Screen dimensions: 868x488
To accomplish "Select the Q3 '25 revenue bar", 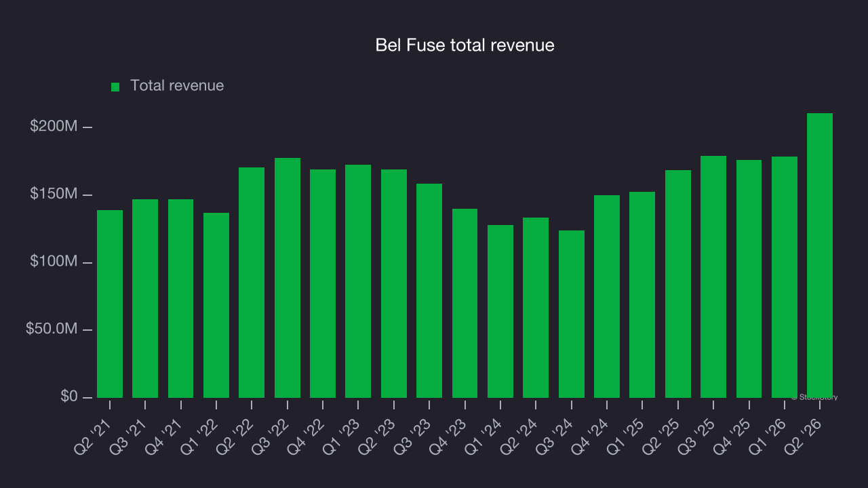I will click(x=713, y=277).
